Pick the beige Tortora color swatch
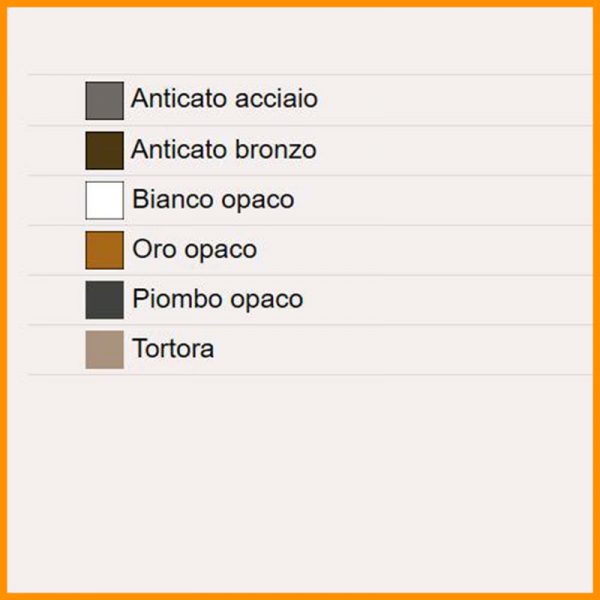The width and height of the screenshot is (600, 600). coord(104,350)
